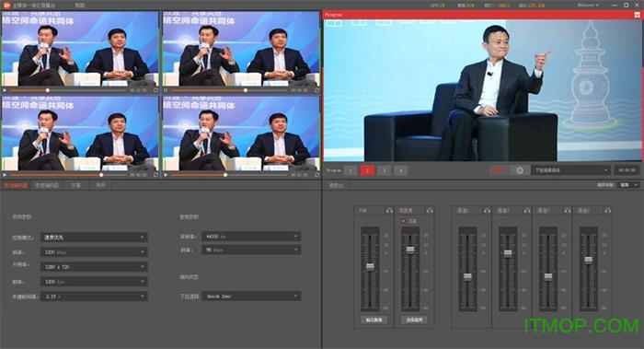The height and width of the screenshot is (349, 644).
Task: Switch Program output to source 3
Action: 384,170
